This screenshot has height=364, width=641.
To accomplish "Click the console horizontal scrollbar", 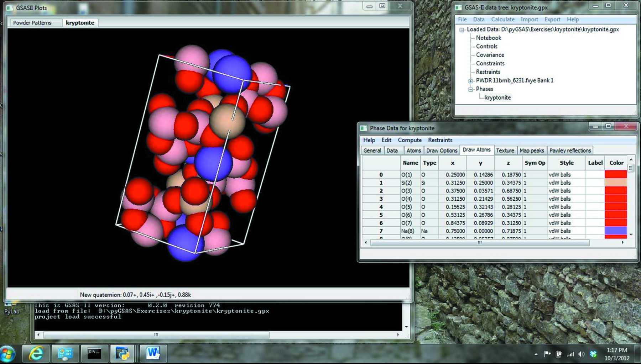I will tap(156, 335).
